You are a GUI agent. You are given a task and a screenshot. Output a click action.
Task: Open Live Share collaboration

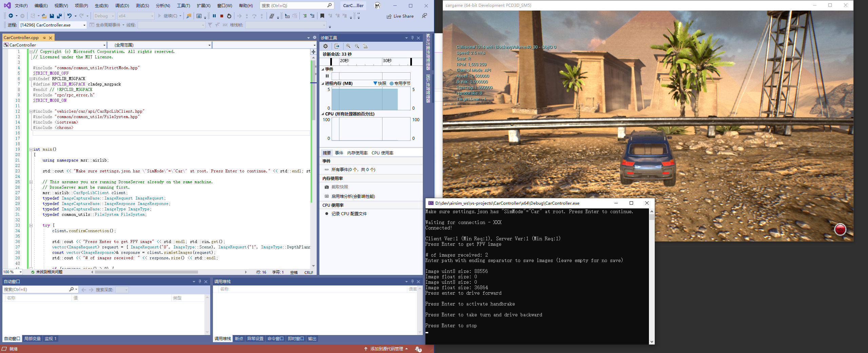400,16
